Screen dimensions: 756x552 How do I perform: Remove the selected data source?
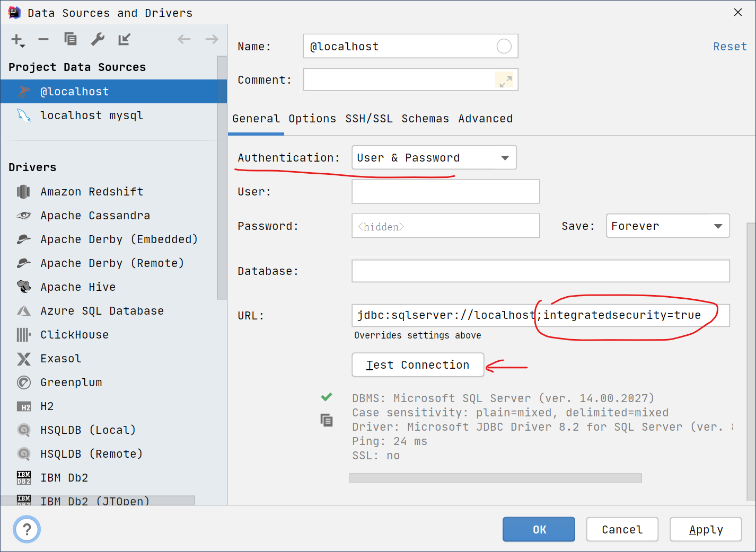(x=43, y=39)
